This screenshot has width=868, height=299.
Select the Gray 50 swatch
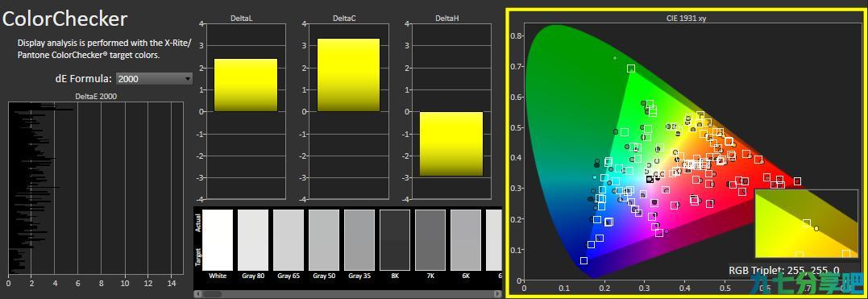[x=324, y=239]
